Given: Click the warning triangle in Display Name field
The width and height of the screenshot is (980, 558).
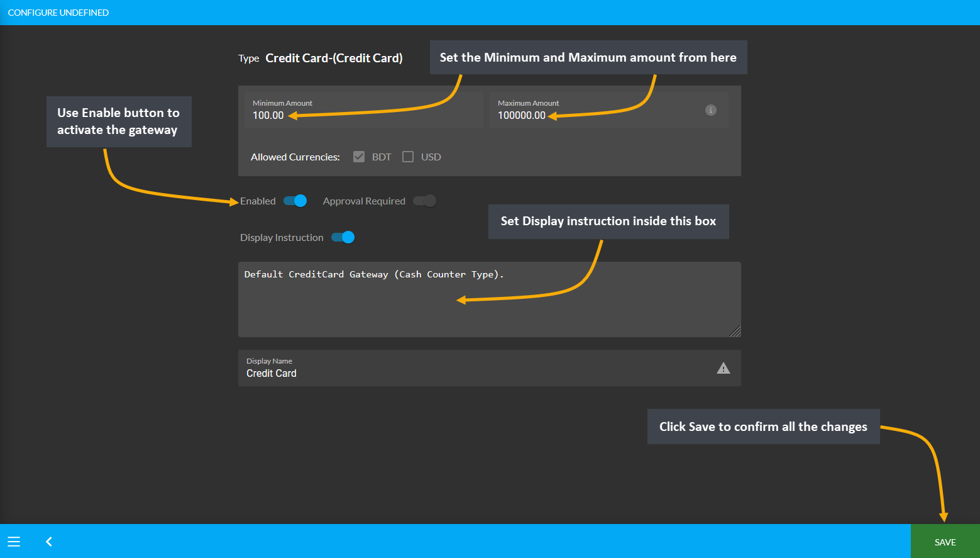Looking at the screenshot, I should 724,368.
